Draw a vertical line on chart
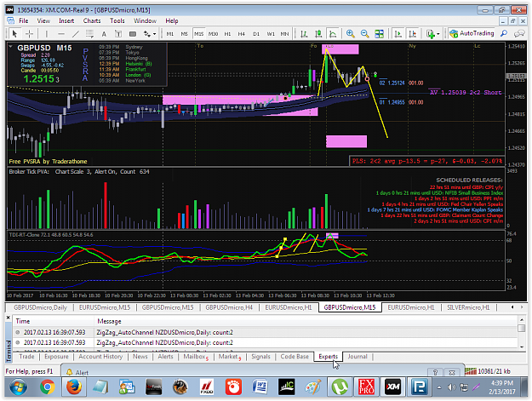The height and width of the screenshot is (401, 532). pyautogui.click(x=47, y=33)
